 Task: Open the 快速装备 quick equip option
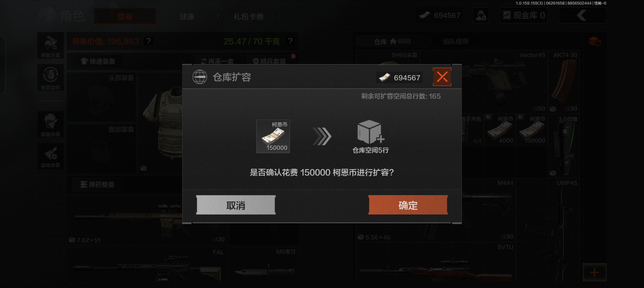pyautogui.click(x=98, y=61)
